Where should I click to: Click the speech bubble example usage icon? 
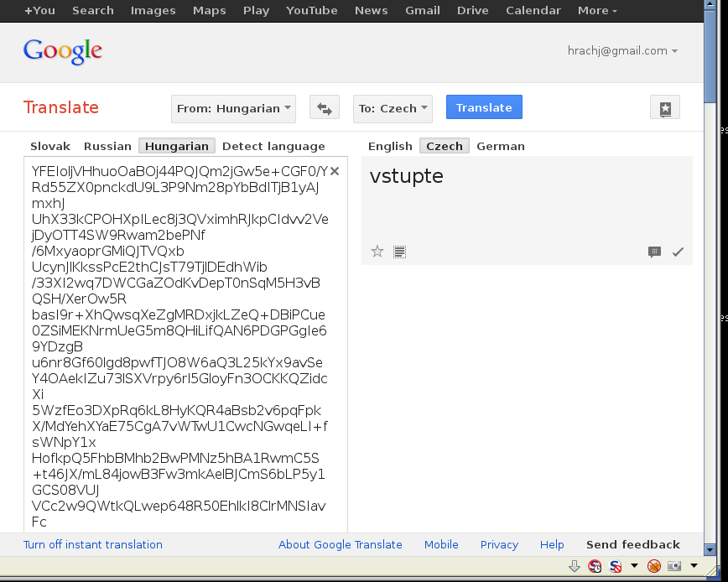(x=654, y=252)
